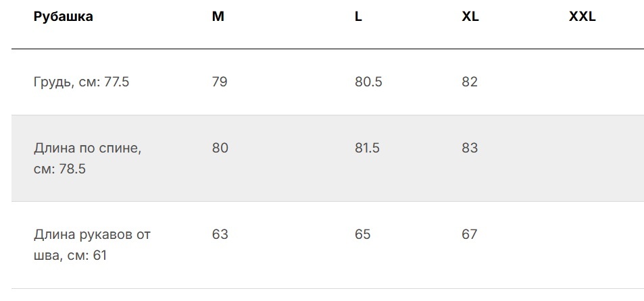644x301 pixels.
Task: Select the XXL size column header
Action: pyautogui.click(x=582, y=17)
